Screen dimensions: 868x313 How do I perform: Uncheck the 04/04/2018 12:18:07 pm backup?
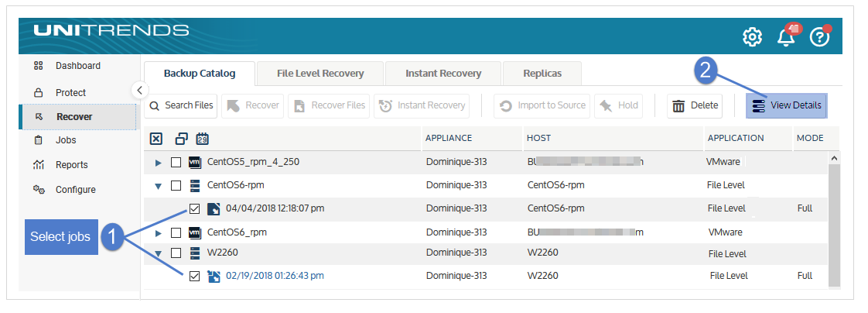coord(194,209)
